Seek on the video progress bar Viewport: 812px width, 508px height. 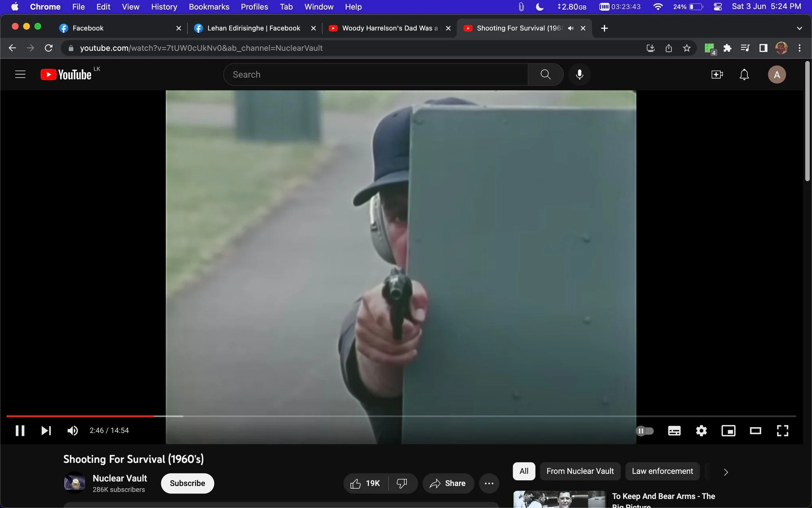(401, 416)
